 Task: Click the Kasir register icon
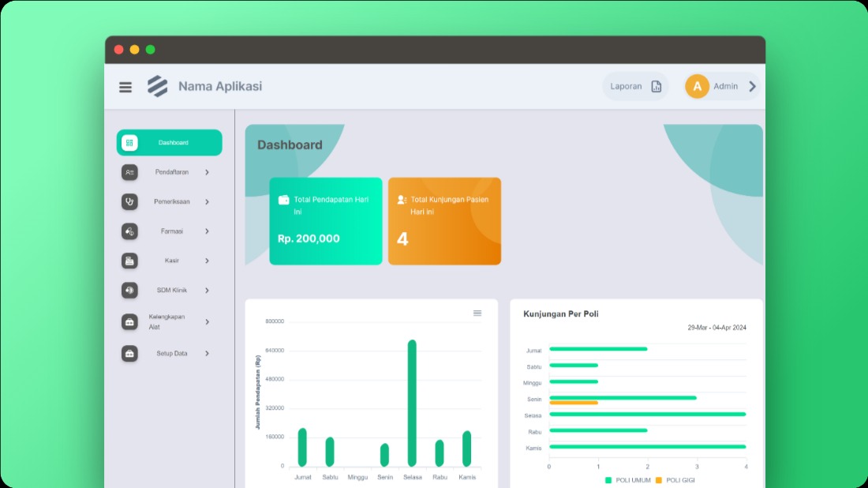point(129,261)
